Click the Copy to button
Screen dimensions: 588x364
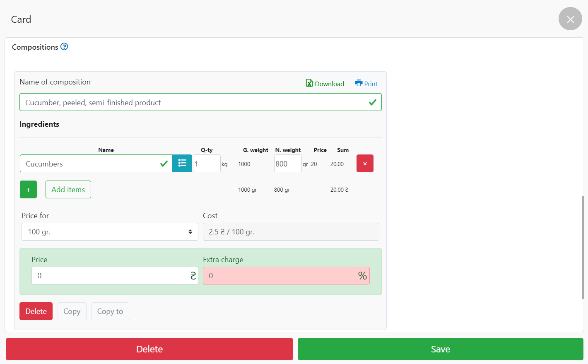pos(110,311)
